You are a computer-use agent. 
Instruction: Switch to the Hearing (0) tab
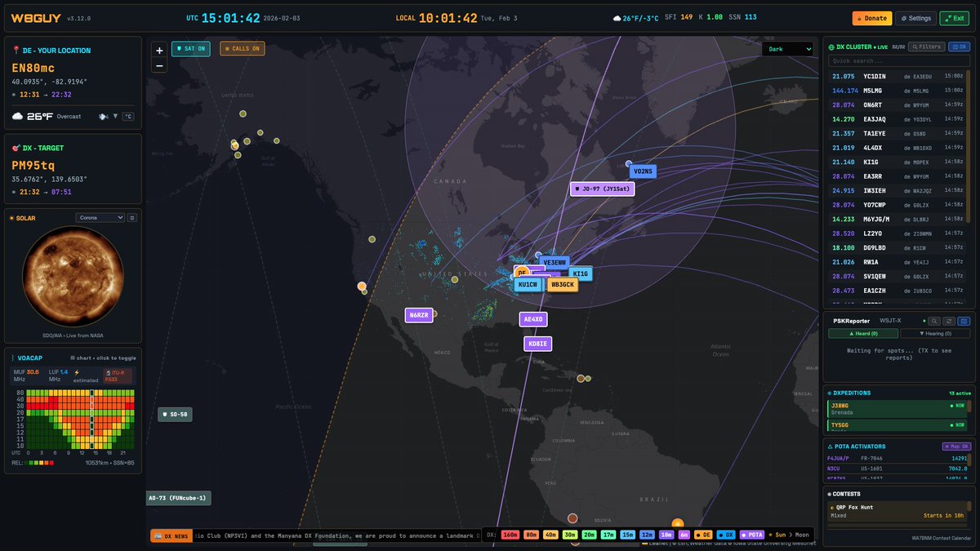click(x=934, y=333)
